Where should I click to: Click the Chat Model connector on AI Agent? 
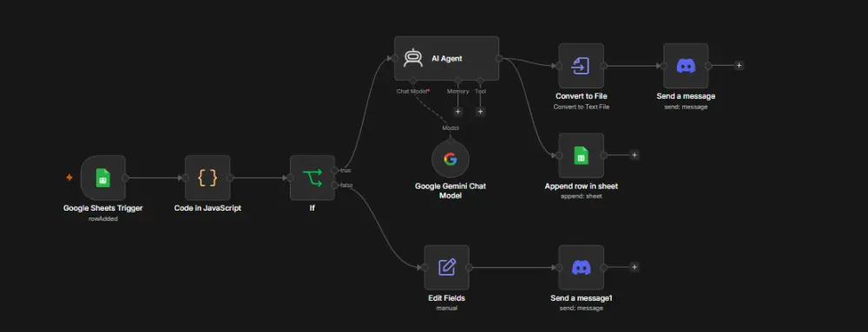click(413, 81)
